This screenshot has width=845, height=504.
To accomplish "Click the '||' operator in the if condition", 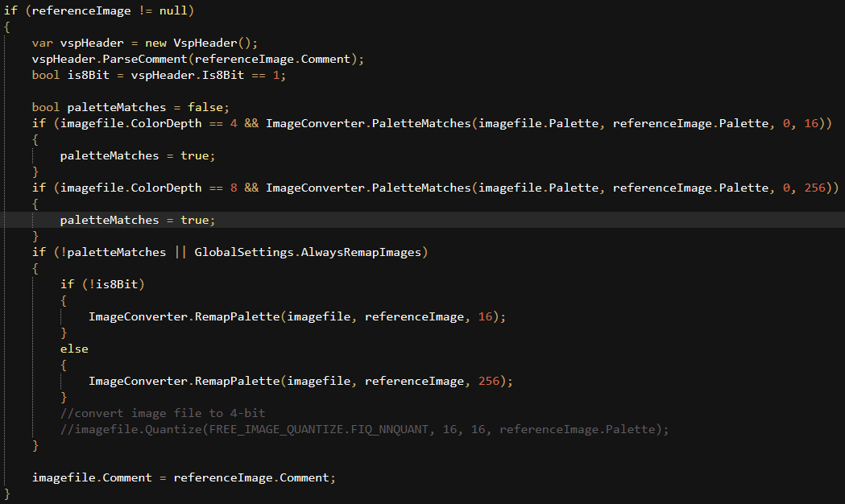I will [x=180, y=253].
